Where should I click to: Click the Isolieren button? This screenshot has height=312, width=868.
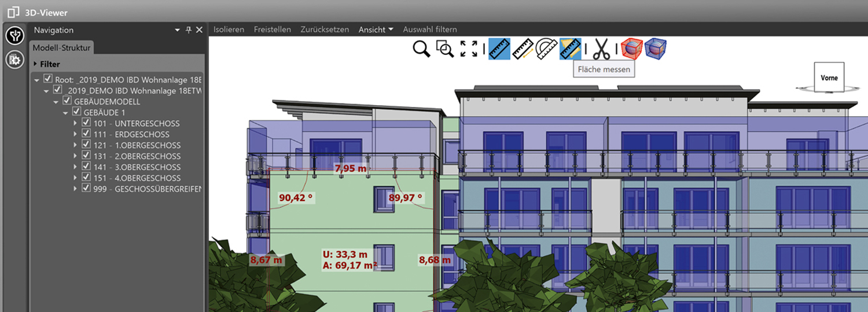click(x=229, y=29)
